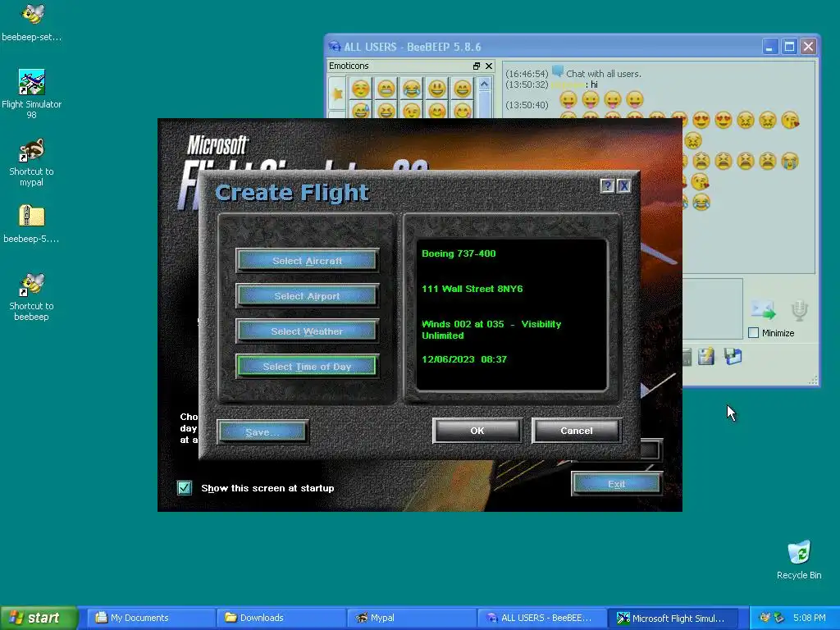Screen dimensions: 840x630
Task: Click the Emoticons panel scroll up arrow
Action: pyautogui.click(x=484, y=84)
